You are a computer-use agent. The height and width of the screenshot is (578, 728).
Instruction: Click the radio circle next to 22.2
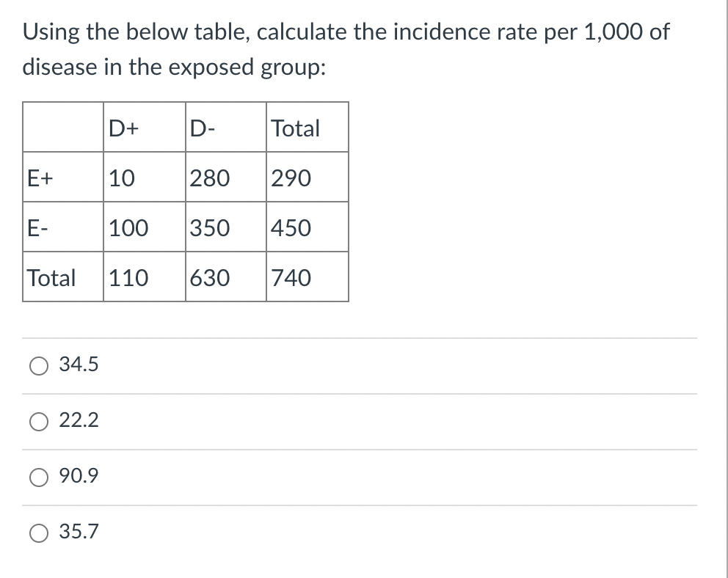click(38, 421)
